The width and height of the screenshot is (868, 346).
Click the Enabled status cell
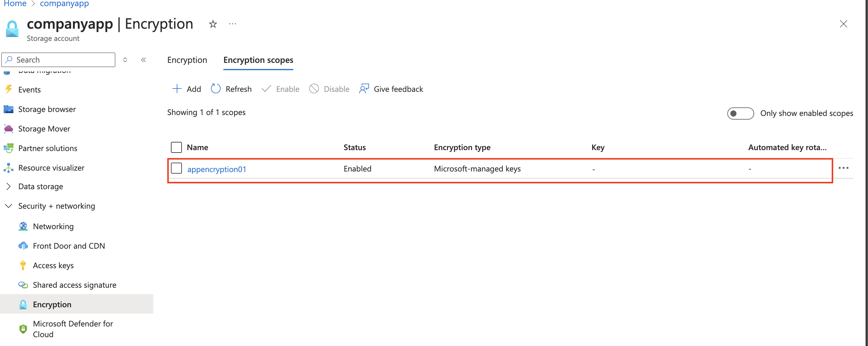pyautogui.click(x=357, y=168)
